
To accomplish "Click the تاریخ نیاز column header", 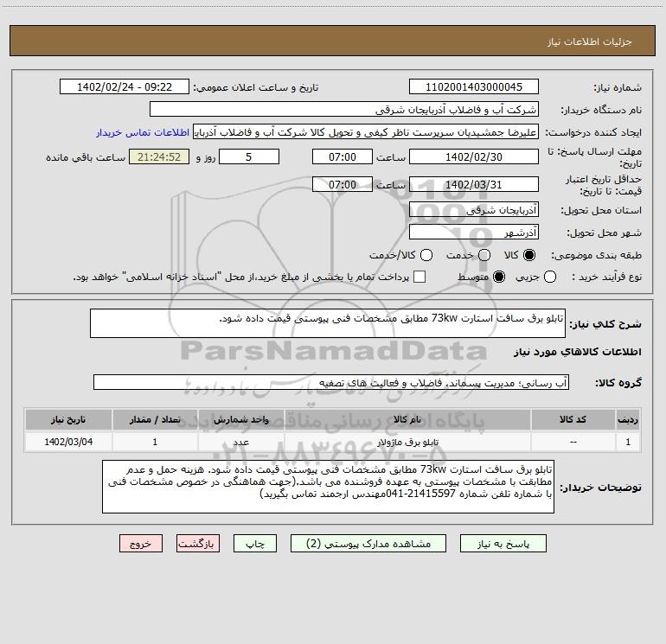I will pyautogui.click(x=68, y=419).
